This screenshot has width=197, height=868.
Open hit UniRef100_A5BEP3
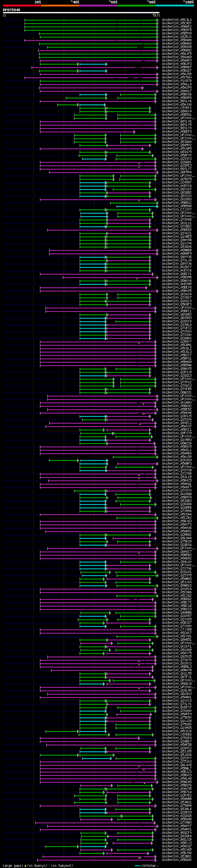177,132
